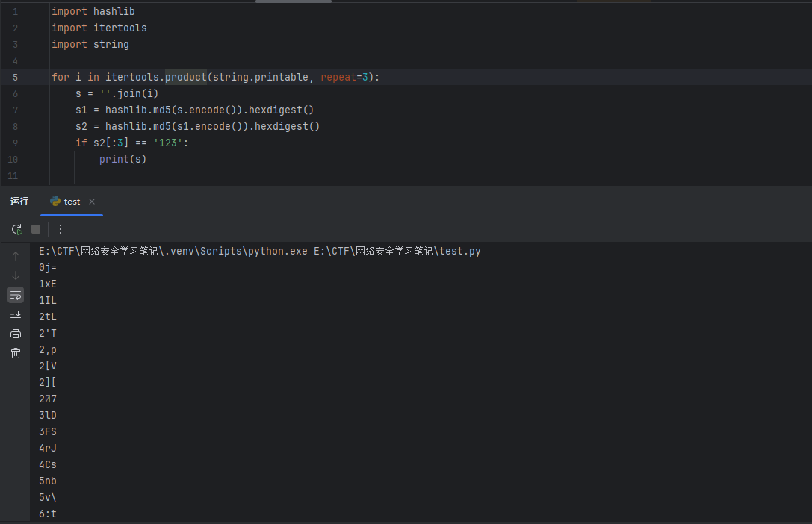Open the three-dot more options menu
The image size is (812, 524).
(x=61, y=229)
